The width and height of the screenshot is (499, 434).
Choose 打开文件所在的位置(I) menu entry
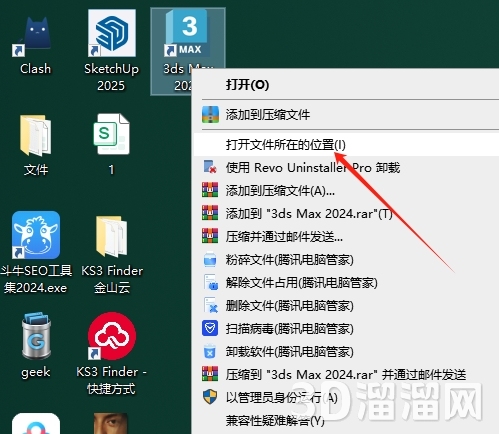(x=346, y=145)
